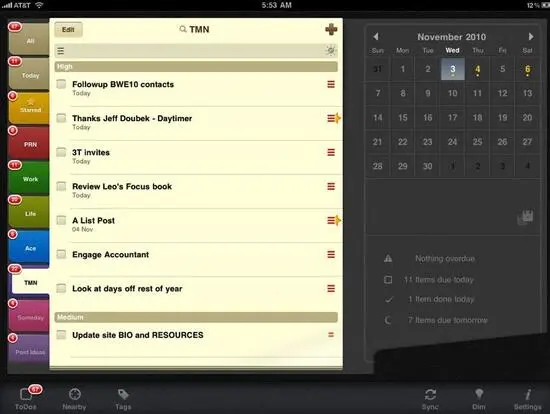Tap the Edit button
Screen dimensions: 550x414
tap(68, 29)
